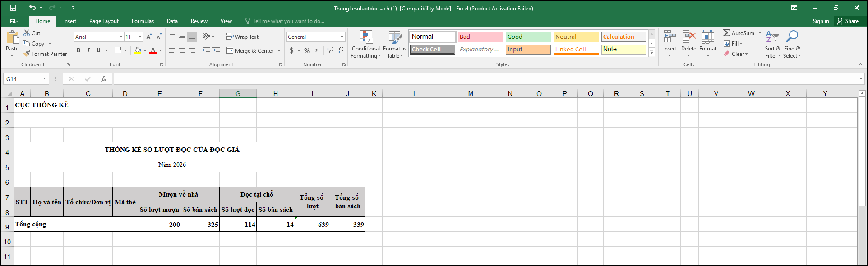Switch to the Page Layout tab
Screen dimensions: 868x266
point(104,21)
